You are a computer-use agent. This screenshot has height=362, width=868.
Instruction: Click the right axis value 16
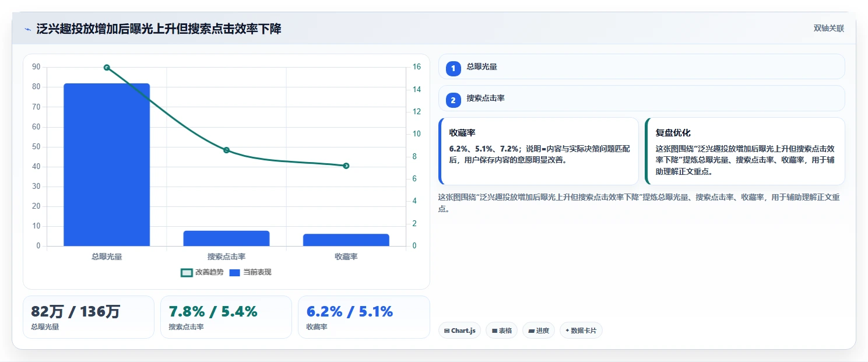click(417, 67)
